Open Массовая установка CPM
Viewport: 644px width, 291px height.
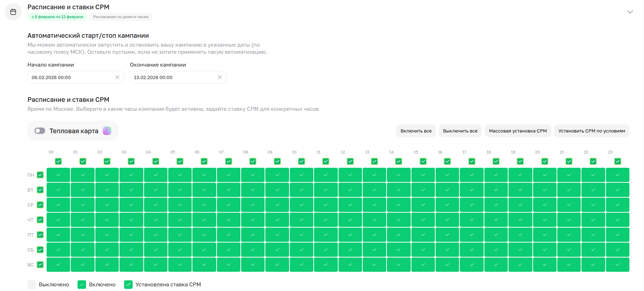tap(517, 131)
